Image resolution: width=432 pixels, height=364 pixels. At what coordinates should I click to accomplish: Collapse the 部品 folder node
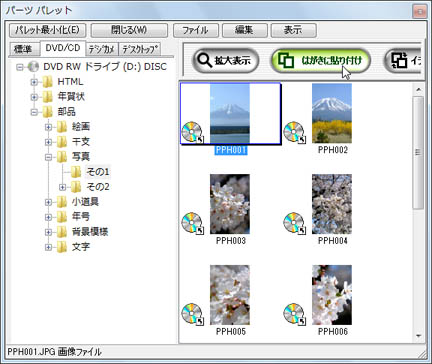click(x=34, y=112)
